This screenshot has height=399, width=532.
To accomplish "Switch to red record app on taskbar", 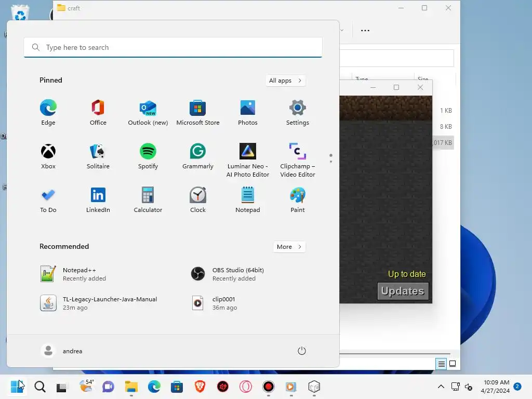I will tap(269, 387).
